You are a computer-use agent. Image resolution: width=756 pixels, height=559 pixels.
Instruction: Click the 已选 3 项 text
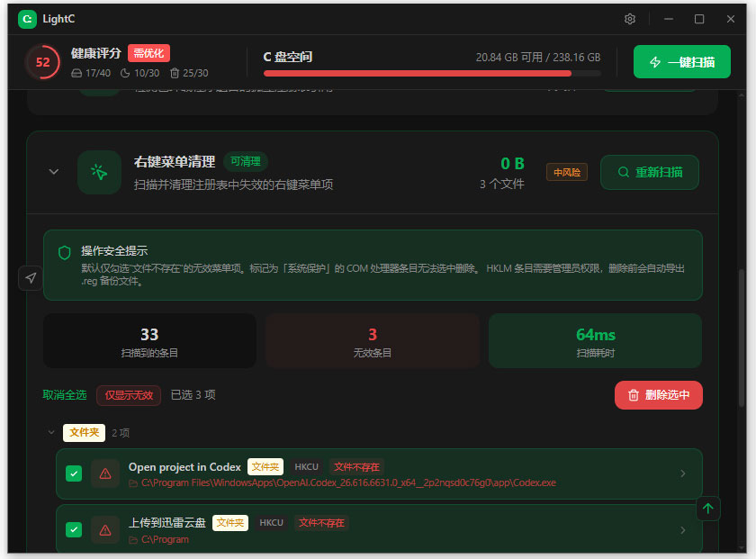(193, 395)
